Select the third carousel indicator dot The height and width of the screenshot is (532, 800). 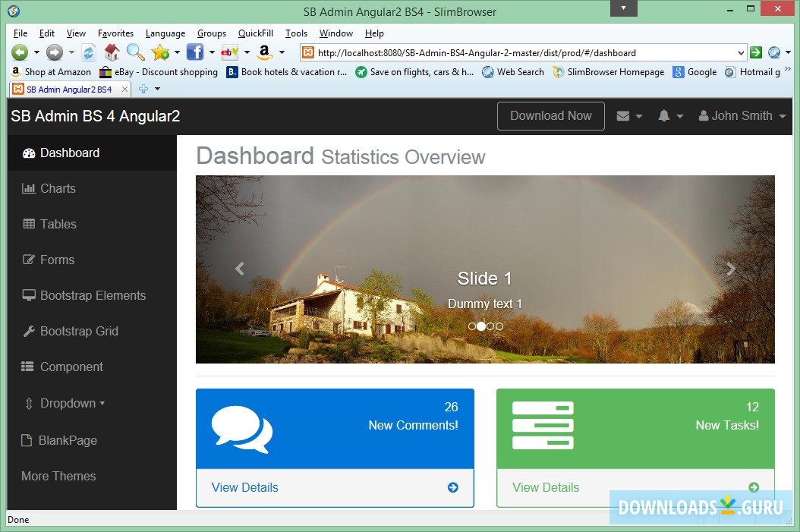point(490,326)
